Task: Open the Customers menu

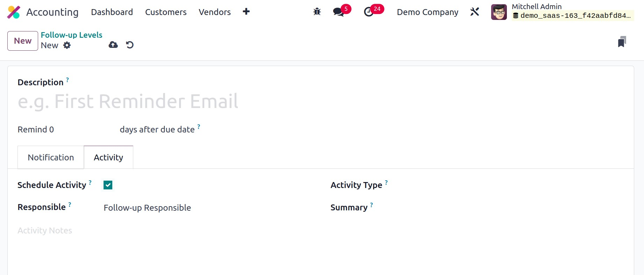Action: coord(166,12)
